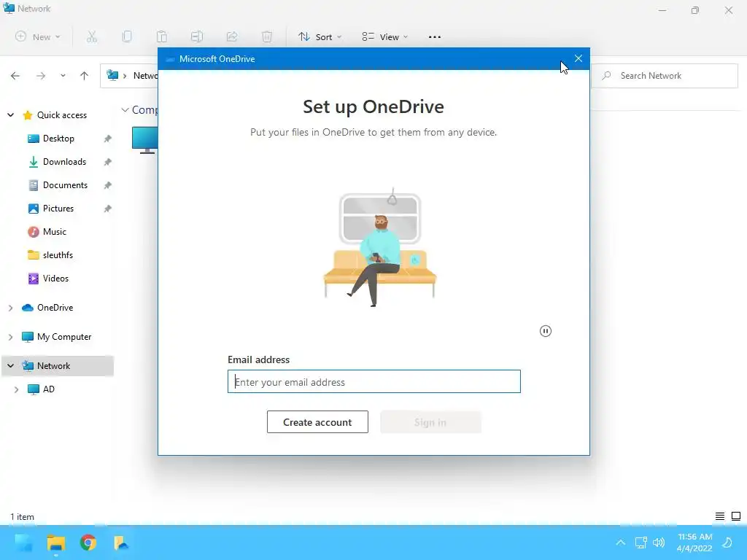
Task: Go up one level with the up arrow
Action: (85, 76)
